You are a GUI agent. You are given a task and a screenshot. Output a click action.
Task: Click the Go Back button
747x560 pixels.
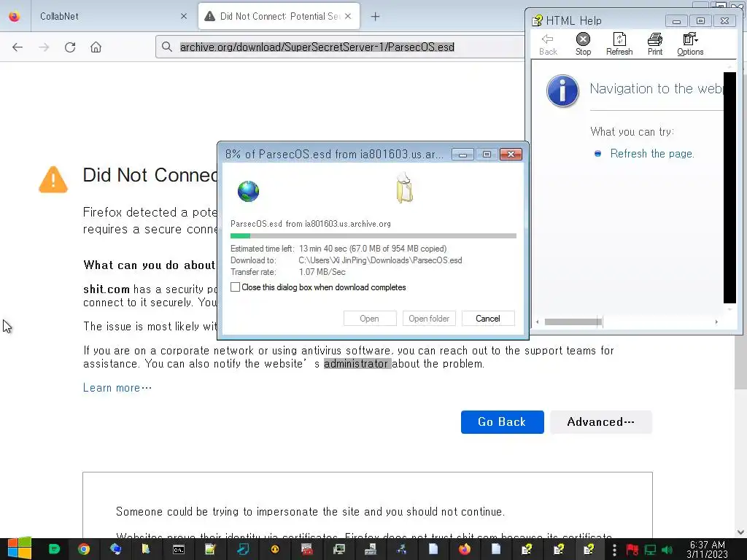(502, 422)
